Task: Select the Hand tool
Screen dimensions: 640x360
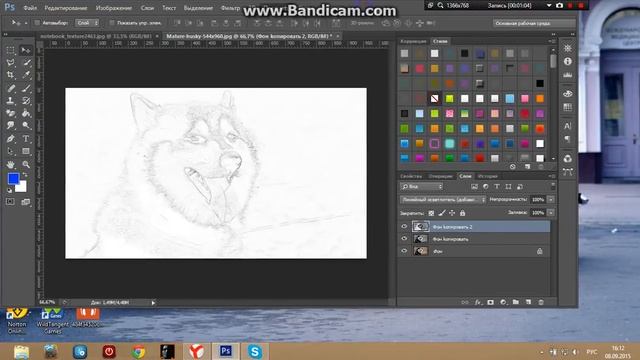Action: click(x=10, y=164)
